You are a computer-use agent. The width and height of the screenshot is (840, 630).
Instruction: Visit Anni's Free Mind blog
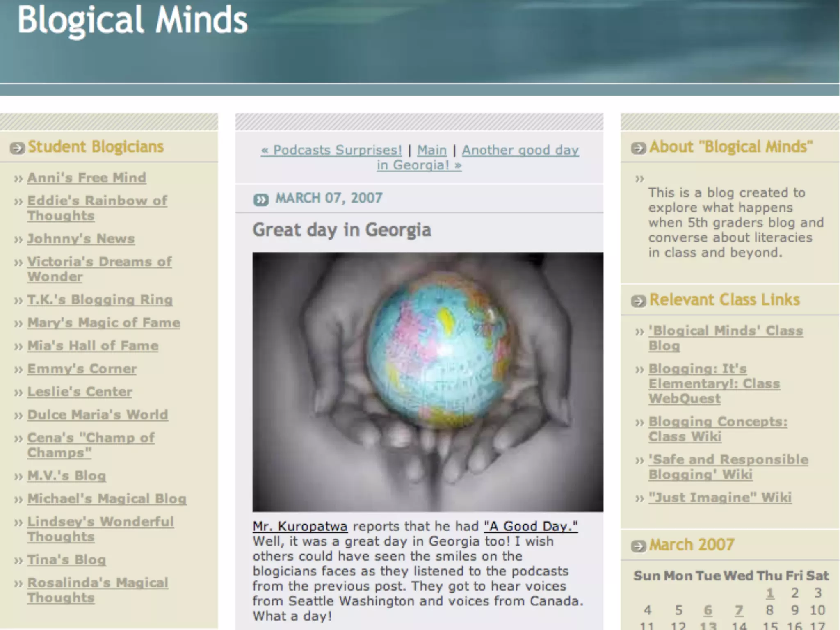click(87, 178)
